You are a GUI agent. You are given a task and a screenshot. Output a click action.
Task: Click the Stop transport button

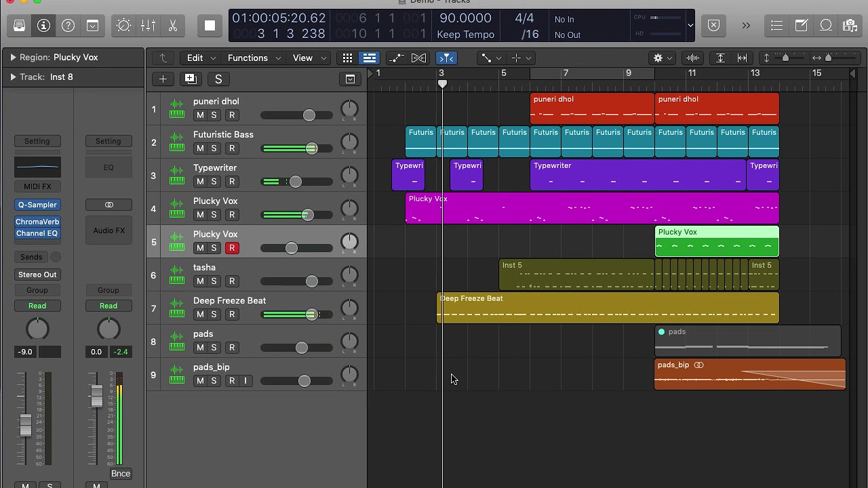(x=210, y=26)
